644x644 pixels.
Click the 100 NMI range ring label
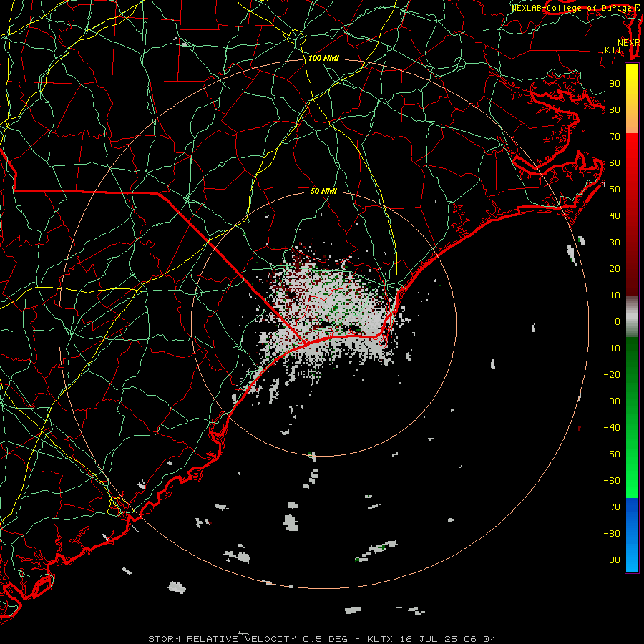(x=323, y=59)
